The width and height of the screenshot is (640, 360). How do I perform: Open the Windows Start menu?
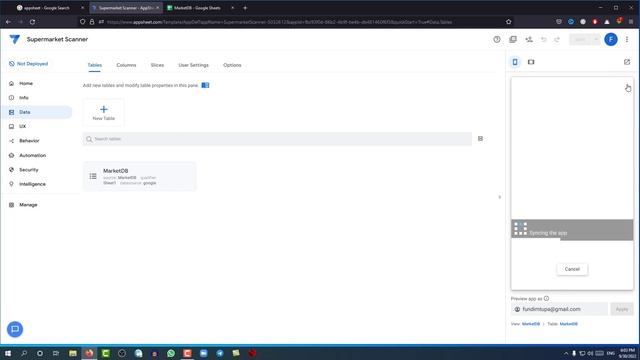click(8, 353)
